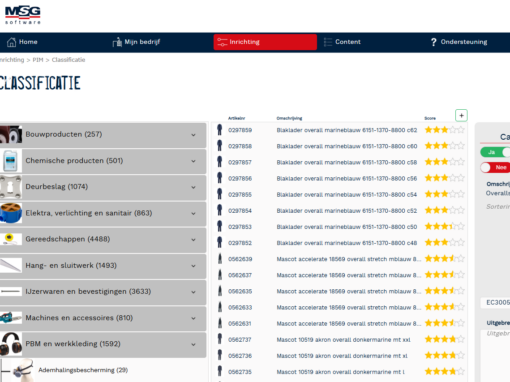Click star rating of article 0297859
Image resolution: width=510 pixels, height=382 pixels.
(x=445, y=130)
